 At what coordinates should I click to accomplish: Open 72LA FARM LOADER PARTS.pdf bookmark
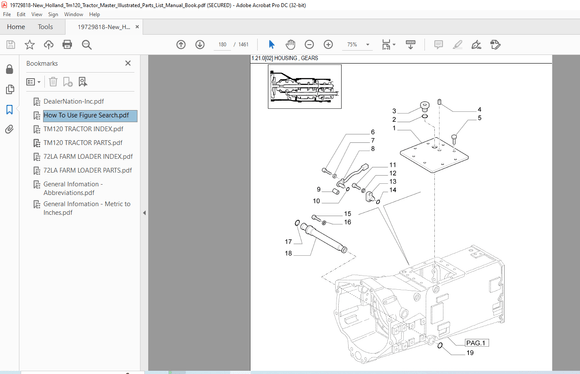pos(88,170)
